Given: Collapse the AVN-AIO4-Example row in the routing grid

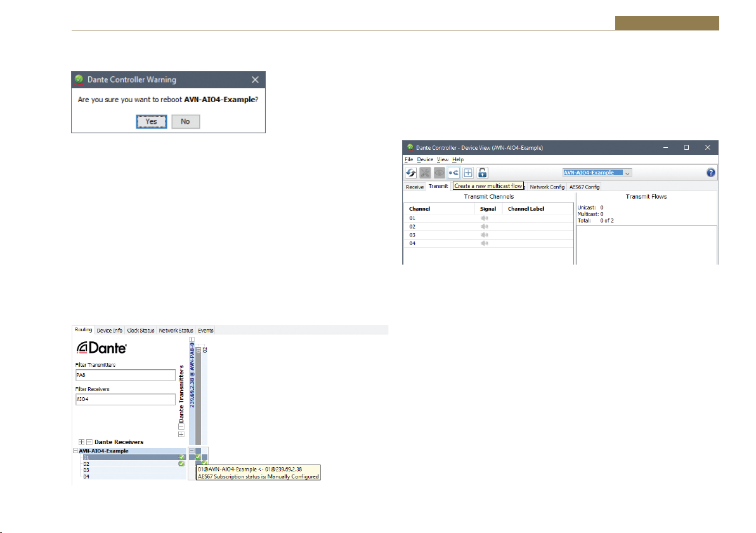Looking at the screenshot, I should coord(192,451).
